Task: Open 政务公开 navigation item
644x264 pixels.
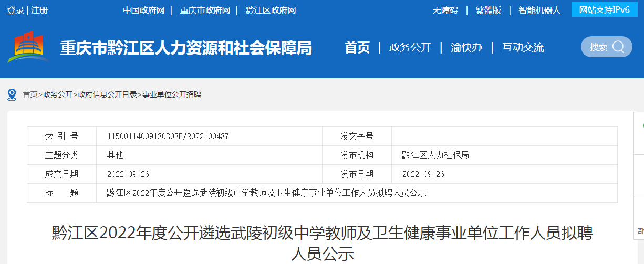Action: [410, 47]
